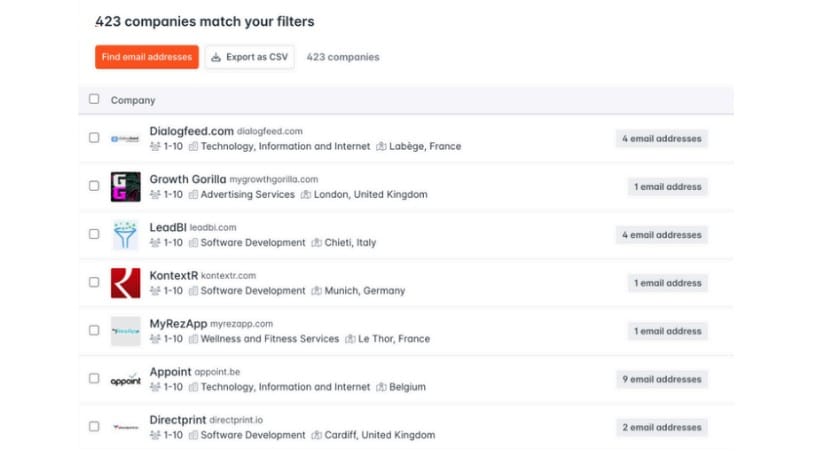Click the location icon before Cardiff, United Kingdom

pyautogui.click(x=317, y=435)
